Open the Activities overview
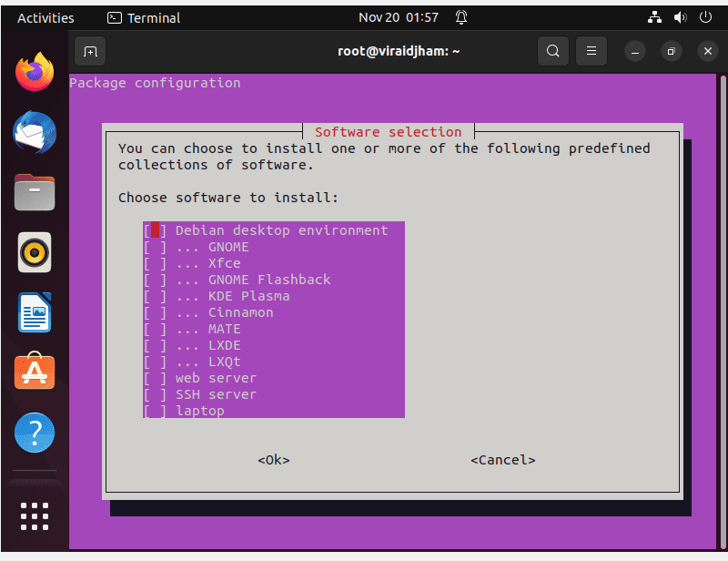Image resolution: width=728 pixels, height=561 pixels. tap(45, 17)
